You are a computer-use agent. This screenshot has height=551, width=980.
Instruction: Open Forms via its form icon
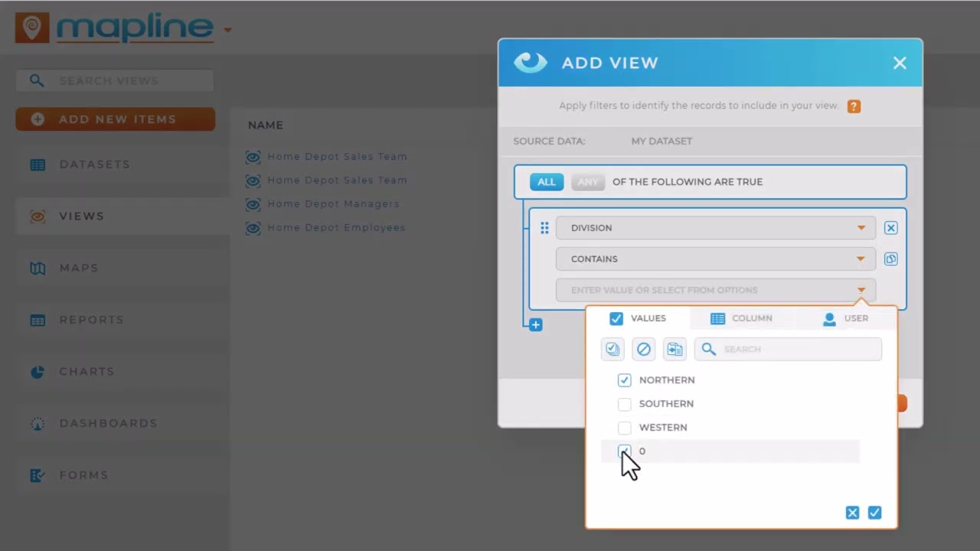(x=38, y=475)
